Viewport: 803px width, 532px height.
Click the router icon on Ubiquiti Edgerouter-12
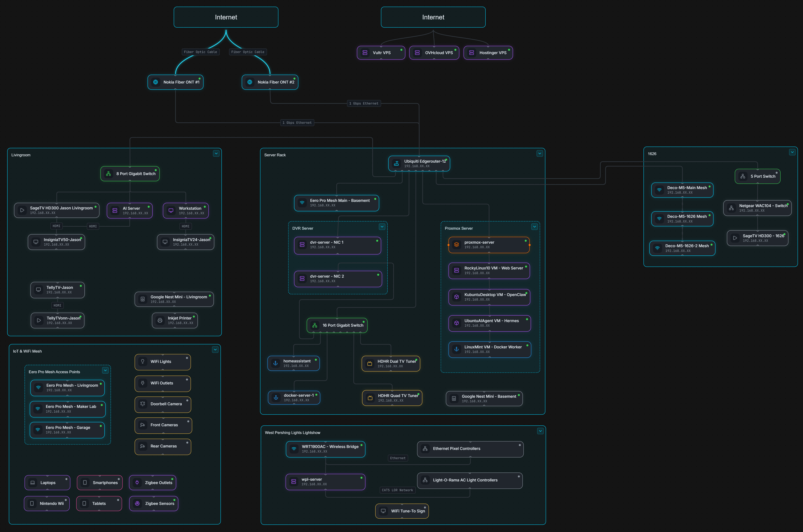tap(396, 164)
